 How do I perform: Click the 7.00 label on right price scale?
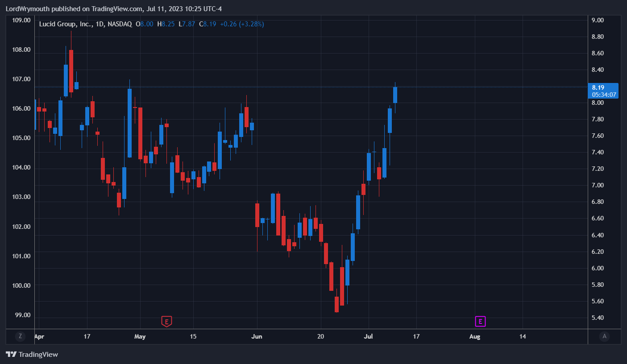point(598,185)
